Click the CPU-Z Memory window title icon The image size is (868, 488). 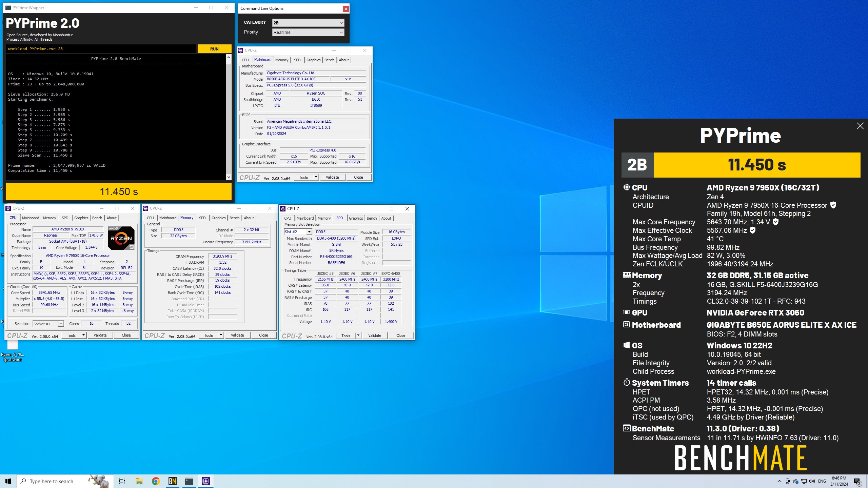coord(145,208)
